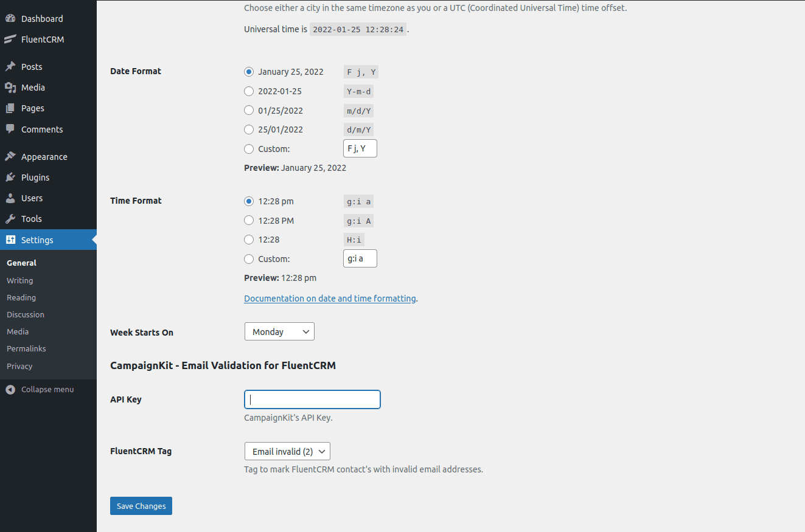Viewport: 805px width, 532px height.
Task: Open Posts using its pushpin icon
Action: coord(10,67)
